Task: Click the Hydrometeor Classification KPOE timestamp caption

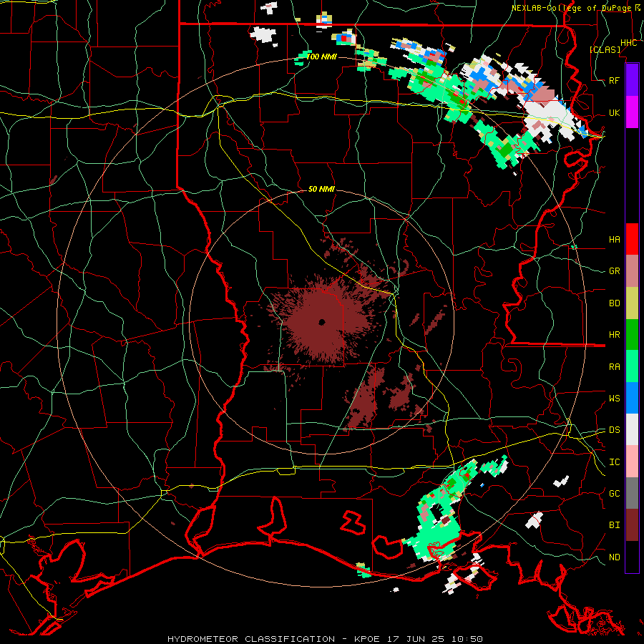Action: click(325, 639)
